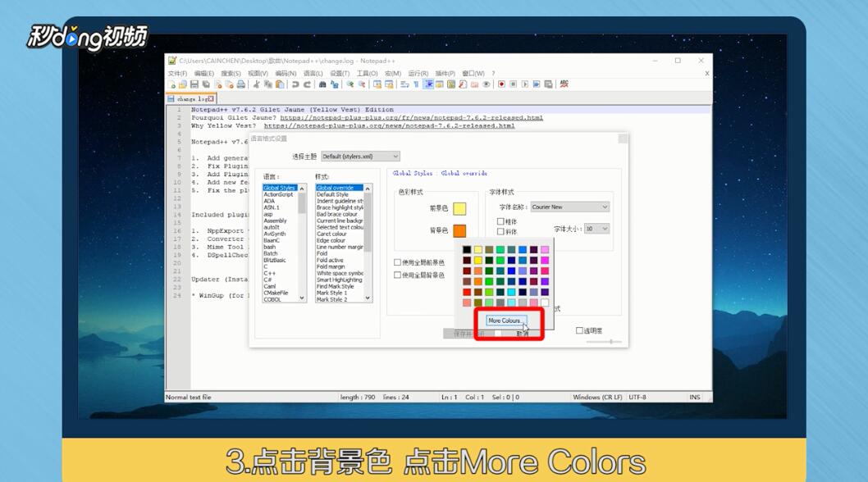Click the Zoom Out toolbar icon
This screenshot has height=482, width=868.
point(362,84)
